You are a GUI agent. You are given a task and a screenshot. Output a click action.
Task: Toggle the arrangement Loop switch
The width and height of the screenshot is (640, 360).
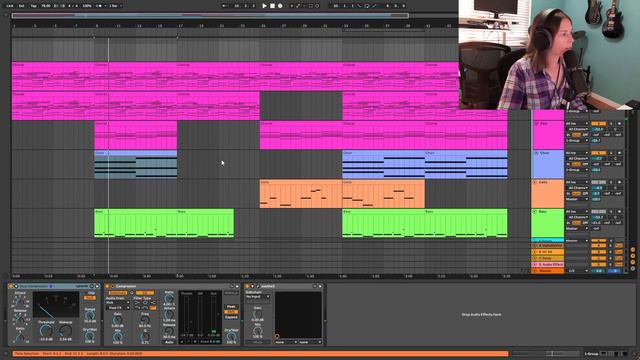(367, 6)
